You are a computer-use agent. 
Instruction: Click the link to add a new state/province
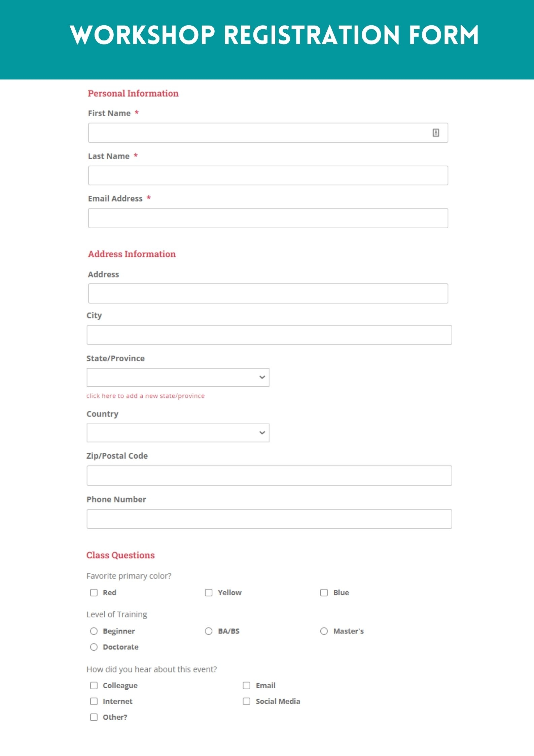coord(145,396)
